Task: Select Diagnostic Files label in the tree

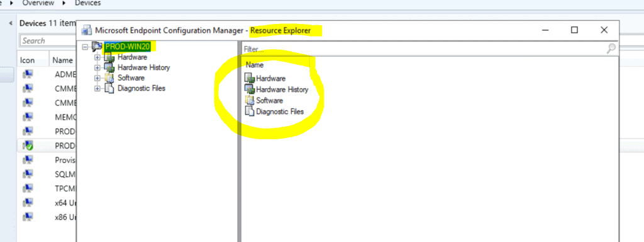Action: click(142, 88)
